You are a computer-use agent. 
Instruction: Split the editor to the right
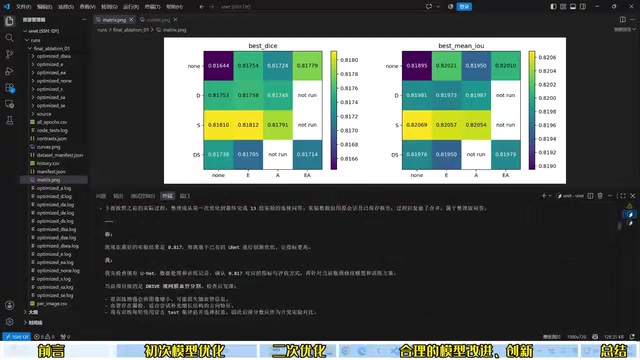(x=622, y=19)
